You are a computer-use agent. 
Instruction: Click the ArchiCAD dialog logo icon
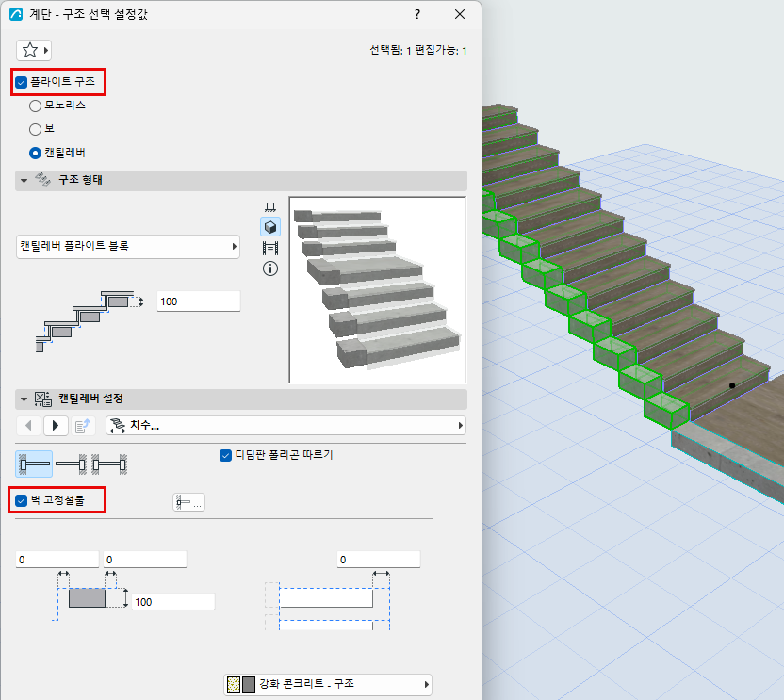coord(17,14)
